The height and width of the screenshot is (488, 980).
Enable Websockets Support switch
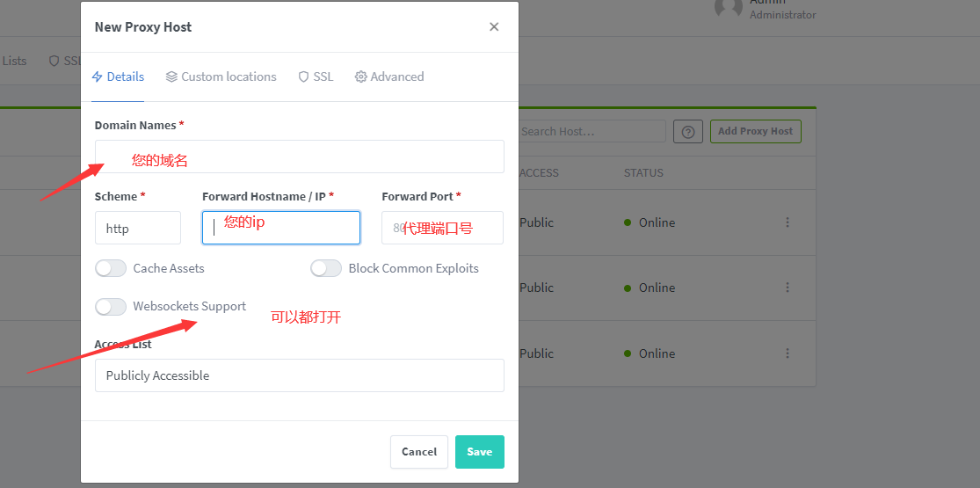pos(111,307)
